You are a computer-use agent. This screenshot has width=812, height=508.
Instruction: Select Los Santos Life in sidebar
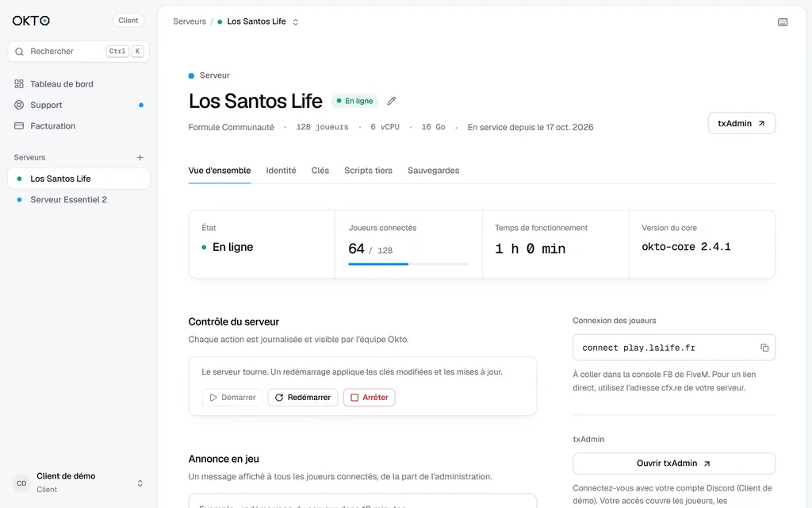click(79, 179)
